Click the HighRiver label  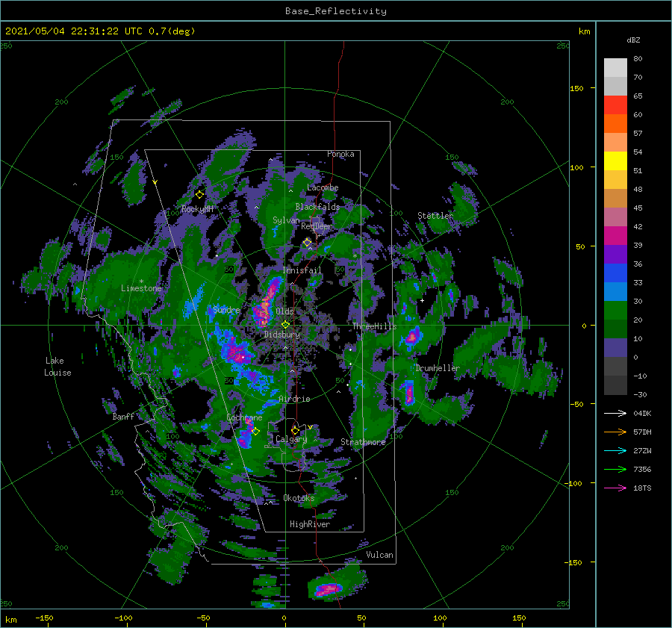(x=310, y=524)
